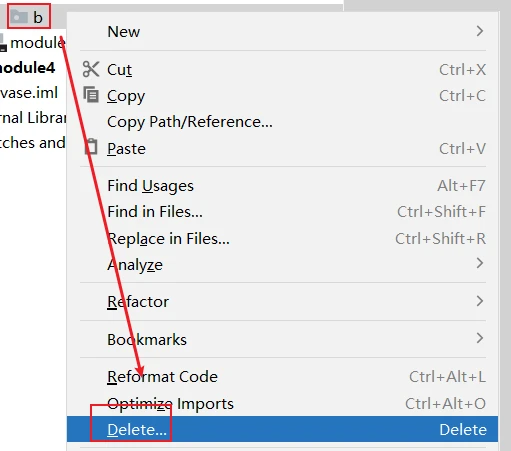Expand the New submenu arrow
511x451 pixels.
click(x=480, y=31)
